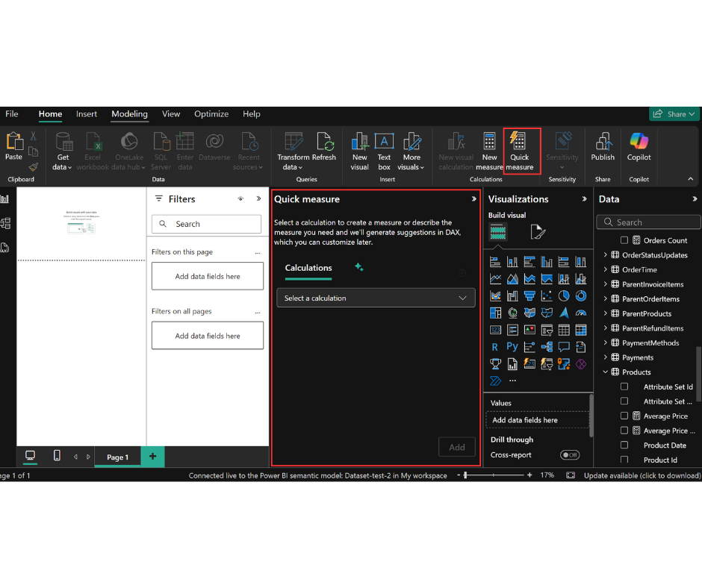Click Update available download link
Screen dimensions: 702x588
point(642,475)
